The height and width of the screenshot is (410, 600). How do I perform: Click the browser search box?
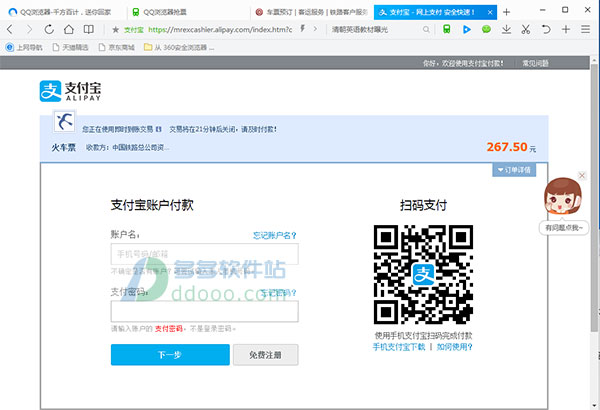377,29
